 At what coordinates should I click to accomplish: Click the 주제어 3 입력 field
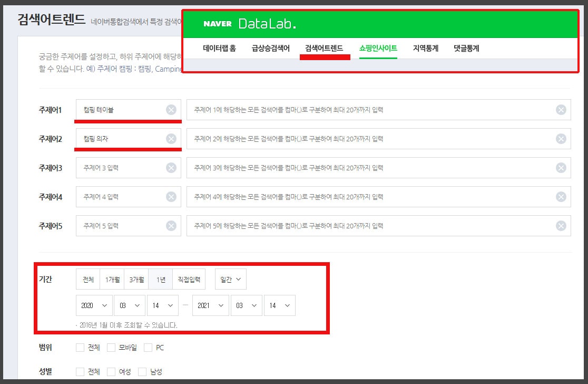coord(128,168)
